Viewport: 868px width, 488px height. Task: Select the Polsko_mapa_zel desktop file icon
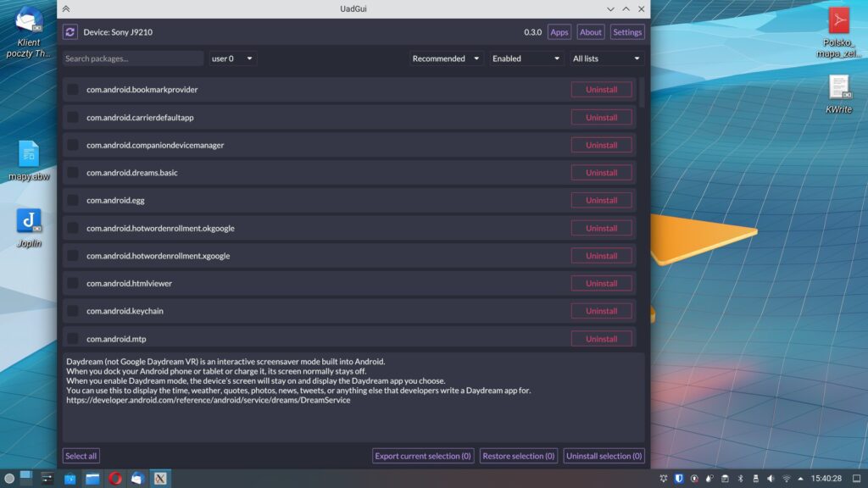(838, 32)
